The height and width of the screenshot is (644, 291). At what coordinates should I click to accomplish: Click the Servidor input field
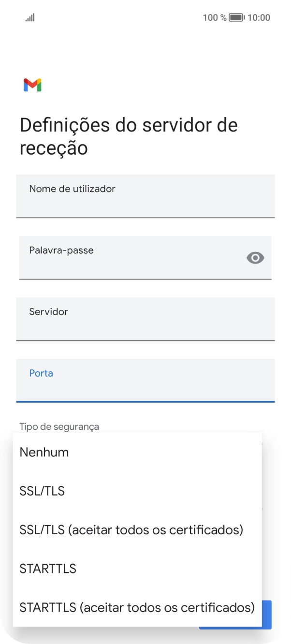pos(145,319)
